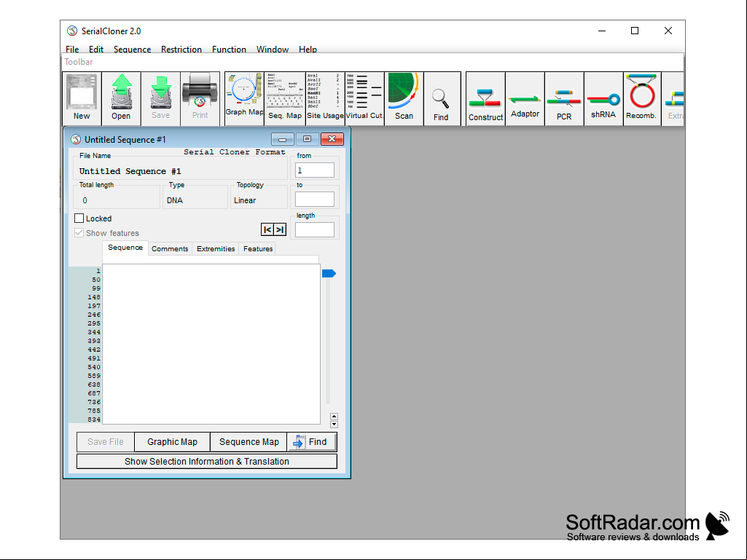Viewport: 747px width, 560px height.
Task: Launch the Virtual Cut. tool
Action: point(364,98)
